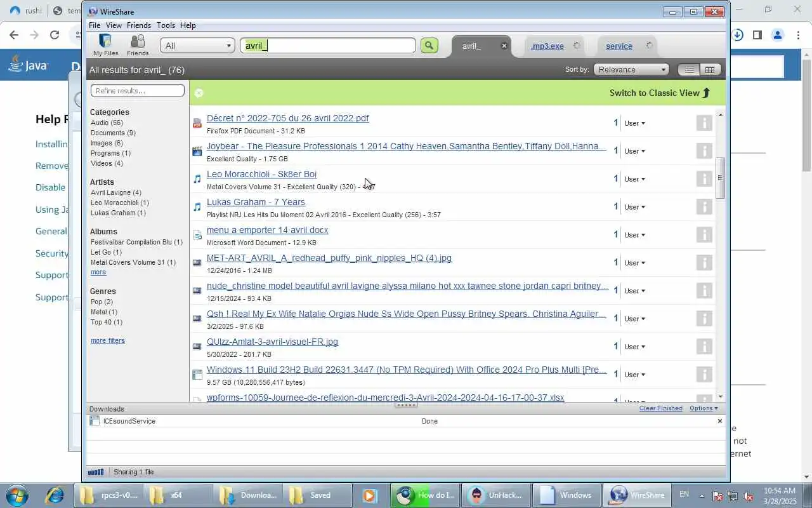This screenshot has height=508, width=812.
Task: Open Saved folder taskbar item
Action: pyautogui.click(x=317, y=495)
